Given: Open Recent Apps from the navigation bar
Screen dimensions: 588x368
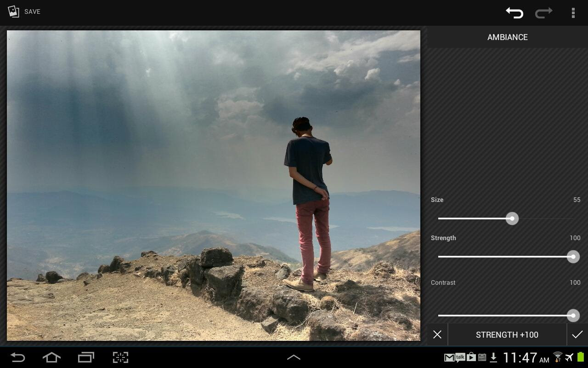Looking at the screenshot, I should click(85, 357).
